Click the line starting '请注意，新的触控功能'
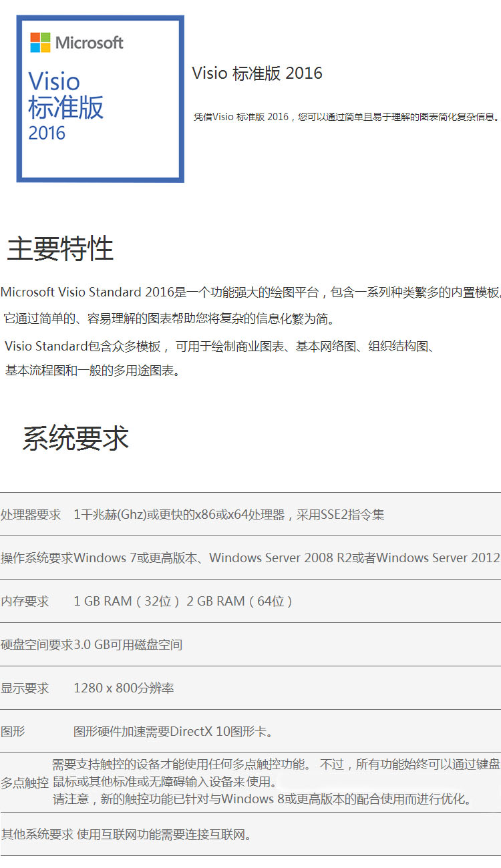The image size is (501, 868). click(x=262, y=799)
